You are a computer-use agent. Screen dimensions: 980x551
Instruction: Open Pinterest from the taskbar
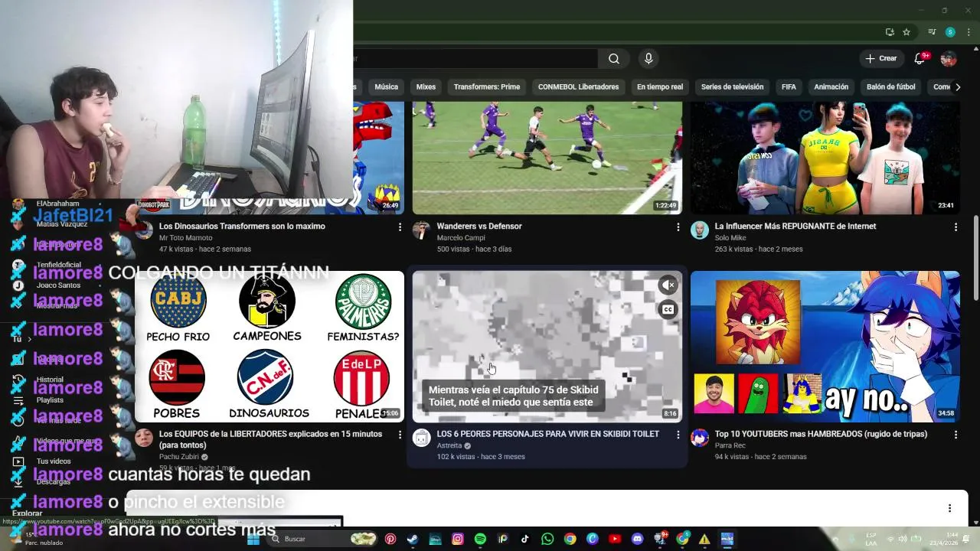[x=390, y=539]
